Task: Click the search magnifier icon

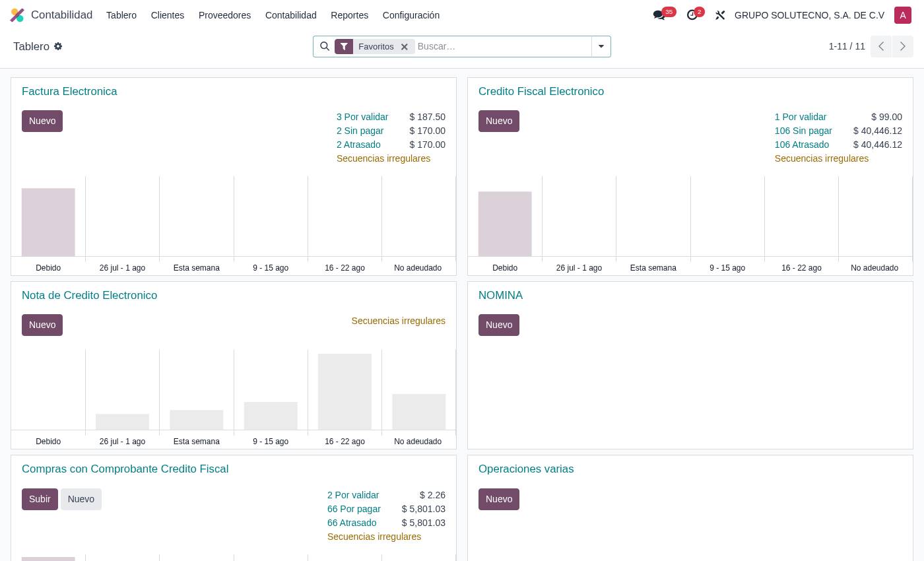Action: (x=325, y=46)
